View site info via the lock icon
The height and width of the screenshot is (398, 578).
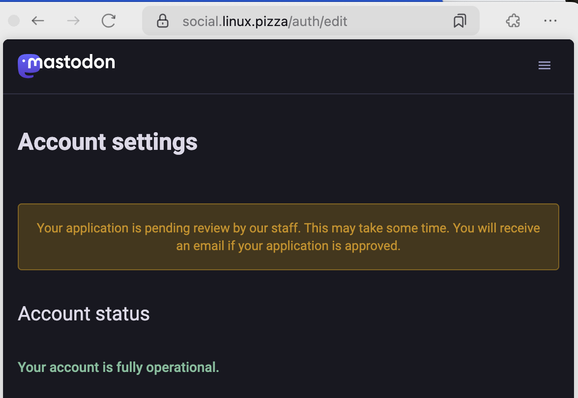coord(163,21)
